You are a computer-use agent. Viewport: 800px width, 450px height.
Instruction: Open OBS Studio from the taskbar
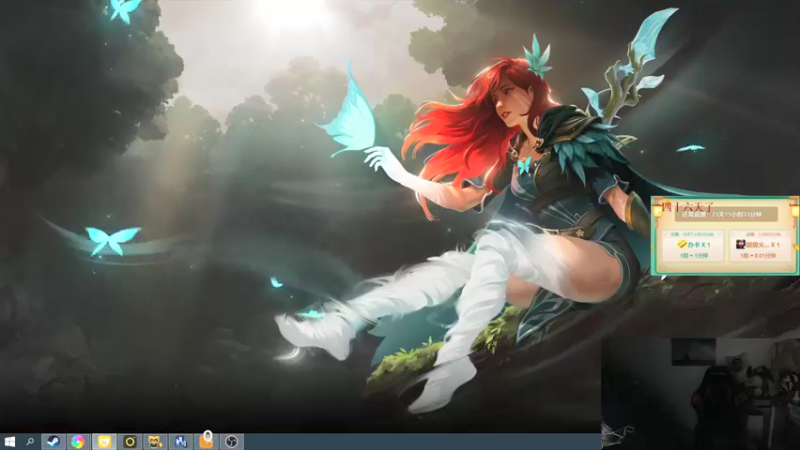point(232,441)
